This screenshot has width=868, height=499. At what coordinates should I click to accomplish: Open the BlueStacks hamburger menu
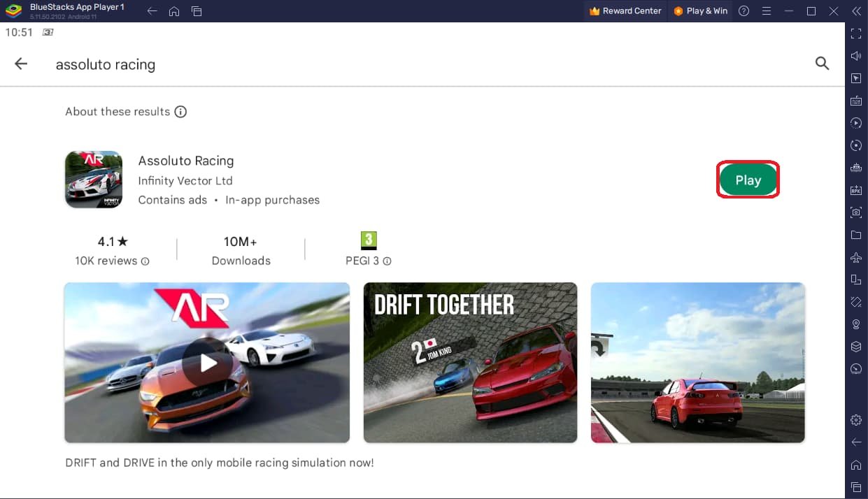(x=767, y=11)
